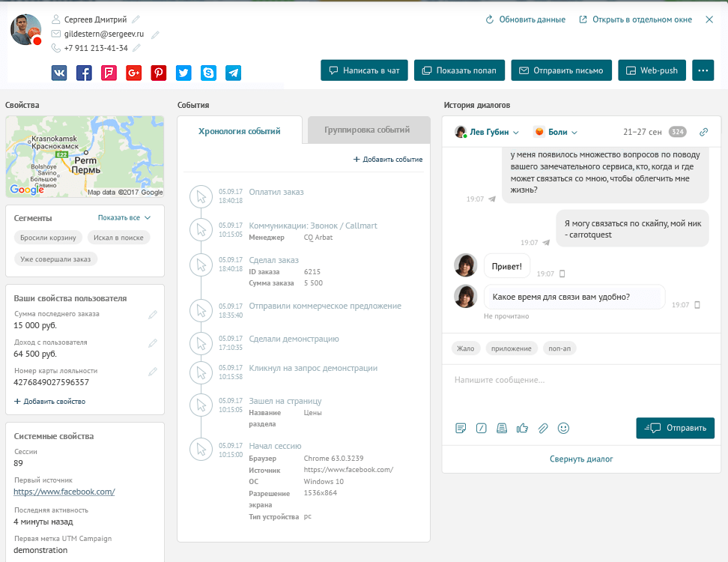Edit Доход с пользователя property pencil
Viewport: 728px width, 562px height.
152,344
